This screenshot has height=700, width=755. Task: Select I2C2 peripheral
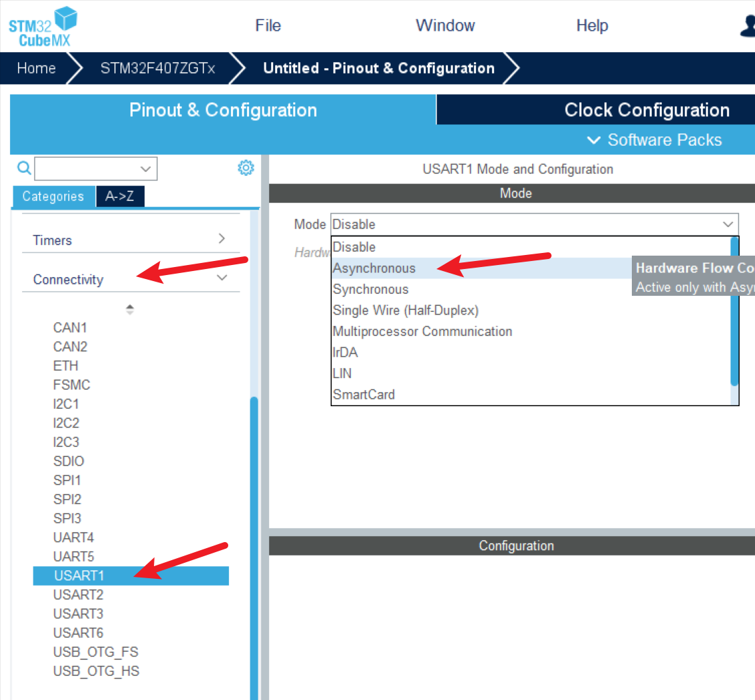tap(66, 423)
